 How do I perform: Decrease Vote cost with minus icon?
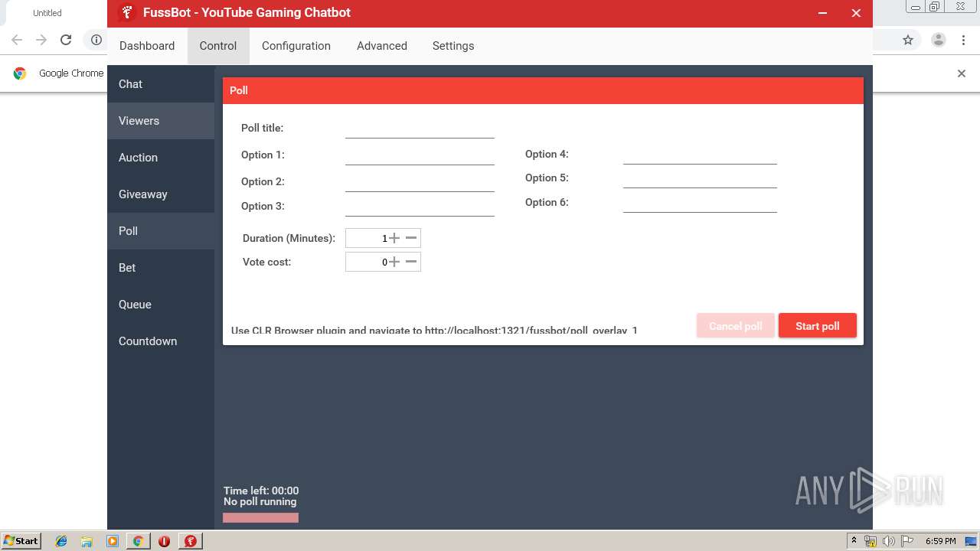click(x=411, y=262)
